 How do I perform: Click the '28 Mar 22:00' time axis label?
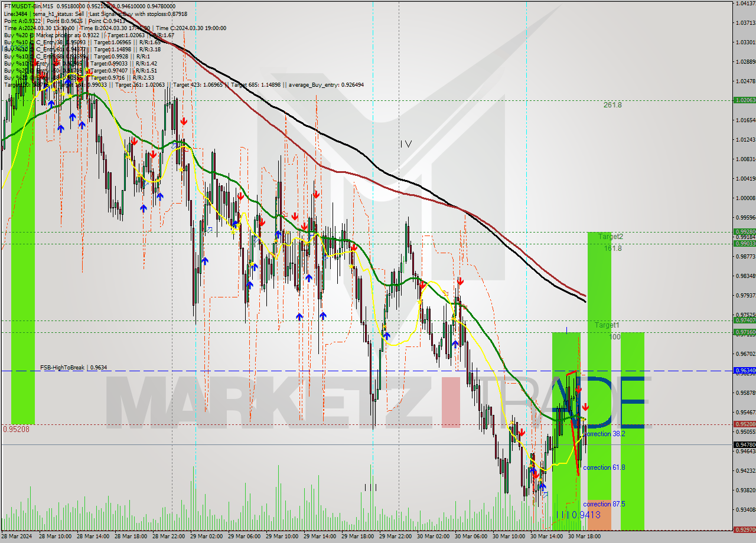point(170,537)
